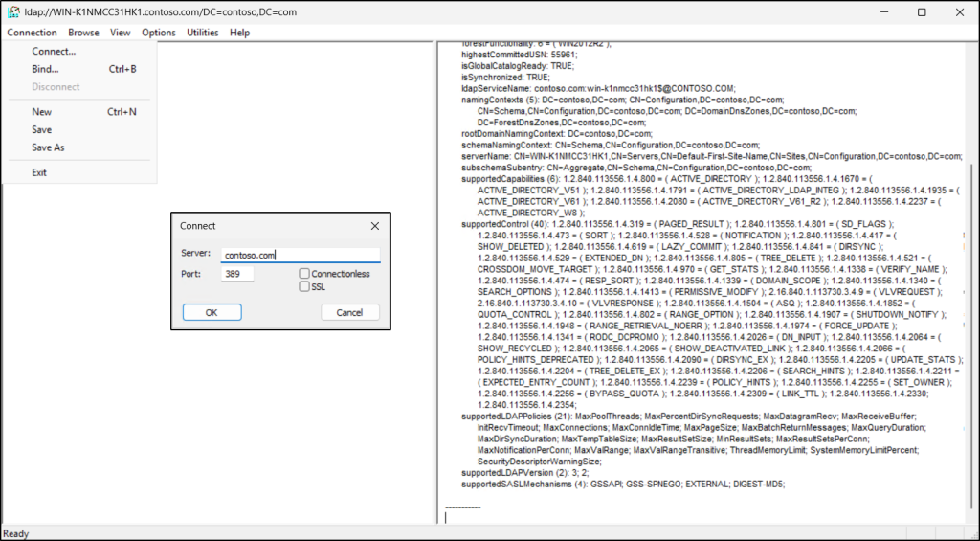The image size is (980, 541).
Task: Choose Connect... from the Connection menu
Action: point(54,52)
